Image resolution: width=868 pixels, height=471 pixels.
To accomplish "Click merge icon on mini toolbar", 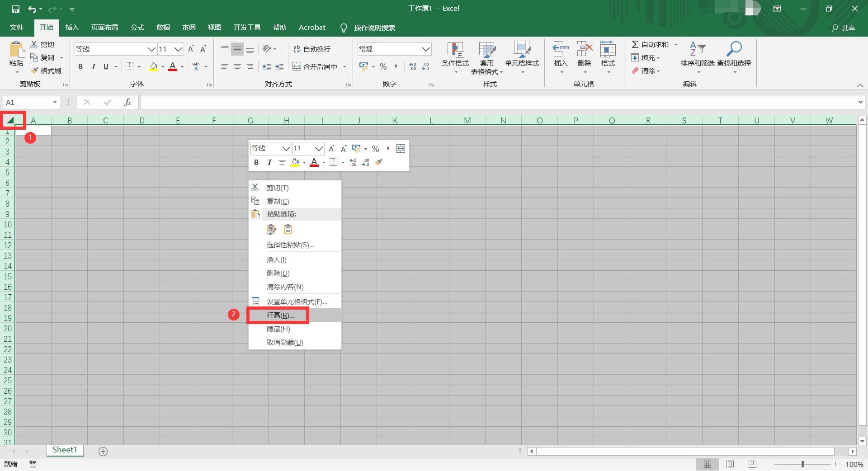I will (x=401, y=148).
